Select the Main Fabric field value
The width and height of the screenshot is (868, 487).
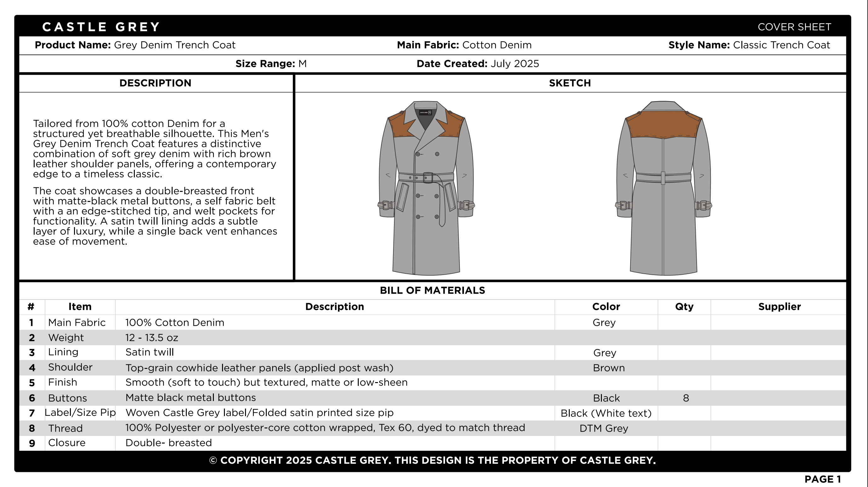497,45
